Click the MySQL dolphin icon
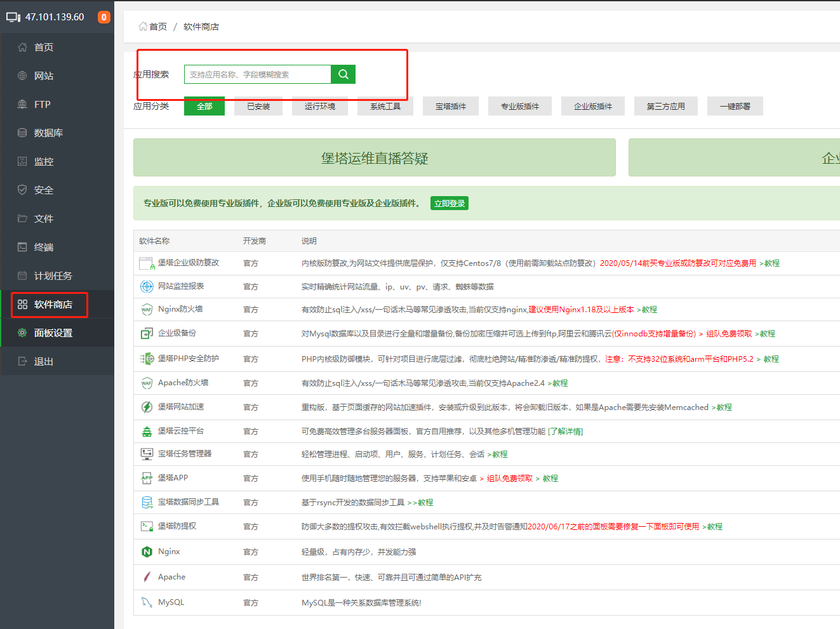Image resolution: width=840 pixels, height=629 pixels. (x=147, y=602)
